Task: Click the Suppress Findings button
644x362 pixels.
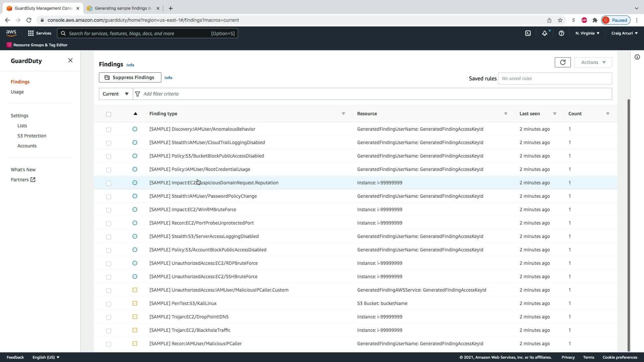Action: tap(130, 77)
